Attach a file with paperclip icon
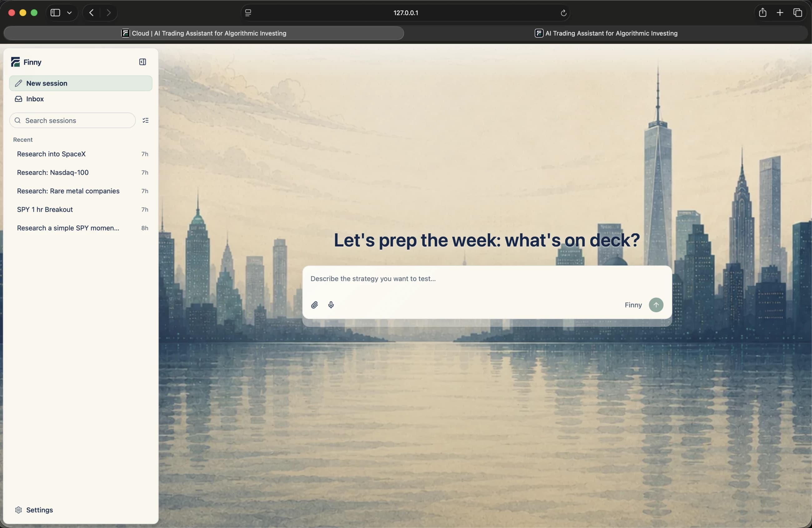 point(314,305)
